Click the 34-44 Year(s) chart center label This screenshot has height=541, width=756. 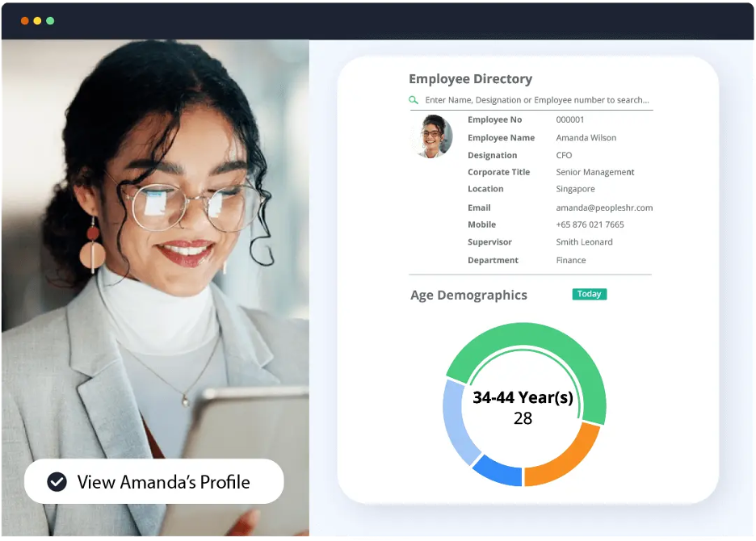coord(523,397)
